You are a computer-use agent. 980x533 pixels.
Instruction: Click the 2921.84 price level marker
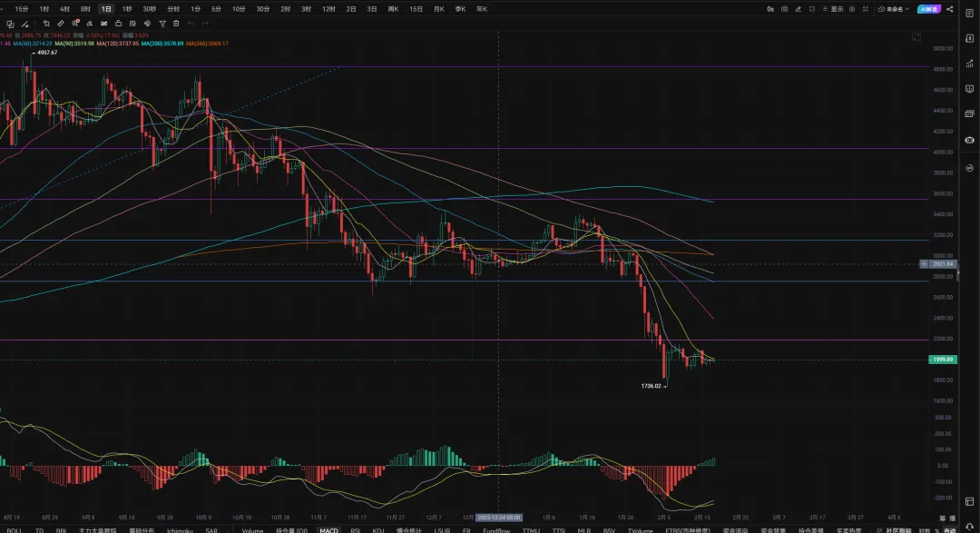pos(942,263)
